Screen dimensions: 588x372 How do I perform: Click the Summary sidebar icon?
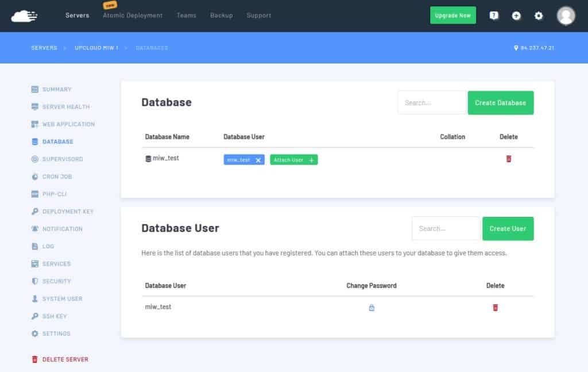35,89
